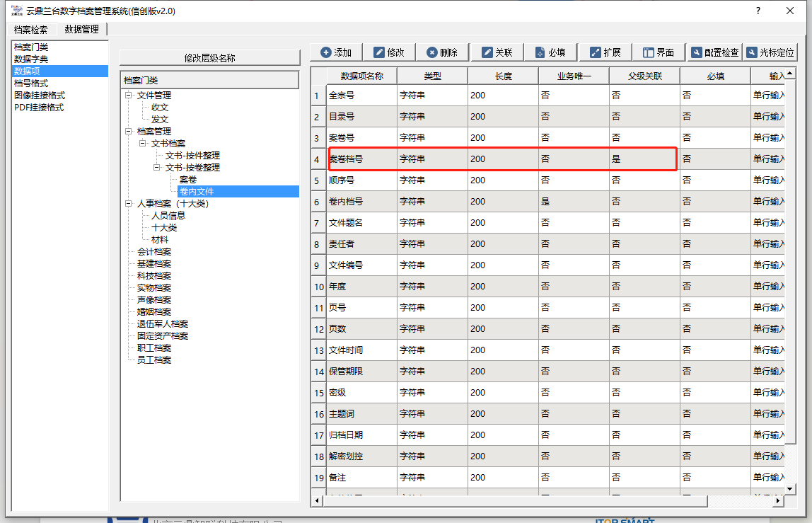Select the 案卷 tree item
Viewport: 812px width, 523px height.
188,180
